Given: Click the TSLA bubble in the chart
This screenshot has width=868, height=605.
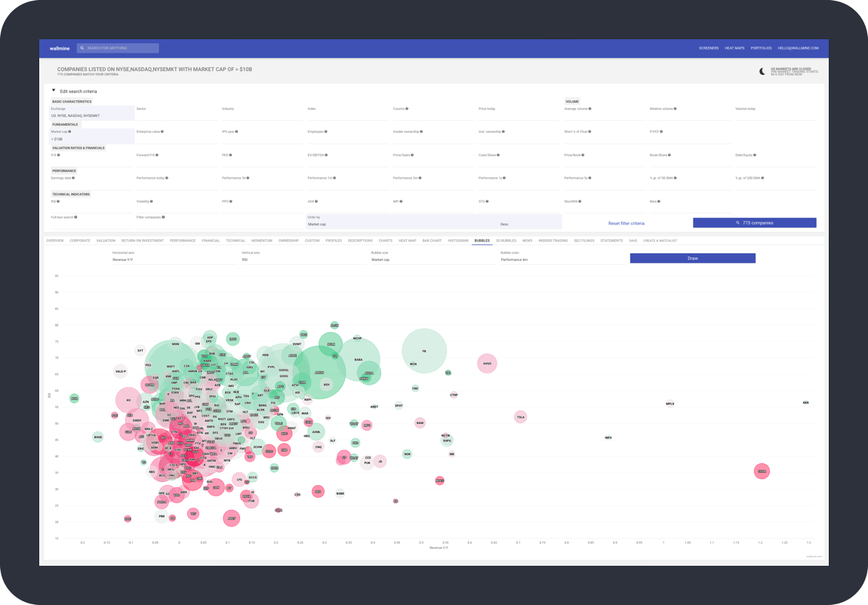Looking at the screenshot, I should (520, 417).
